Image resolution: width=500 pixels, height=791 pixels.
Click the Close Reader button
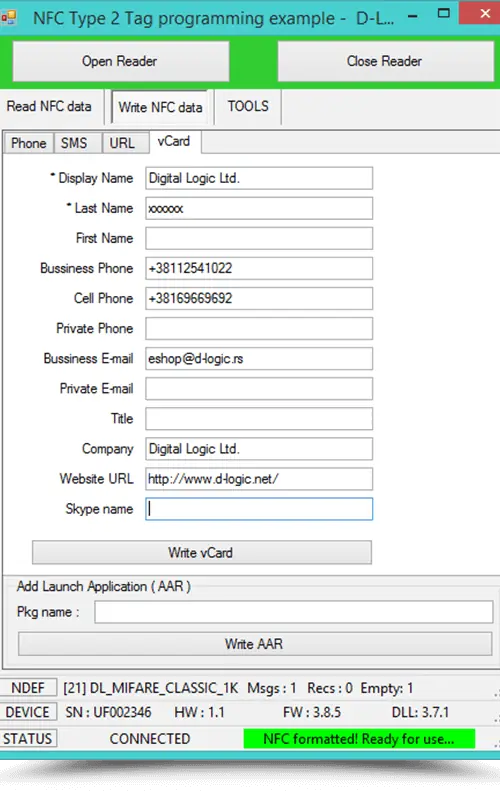pos(385,61)
